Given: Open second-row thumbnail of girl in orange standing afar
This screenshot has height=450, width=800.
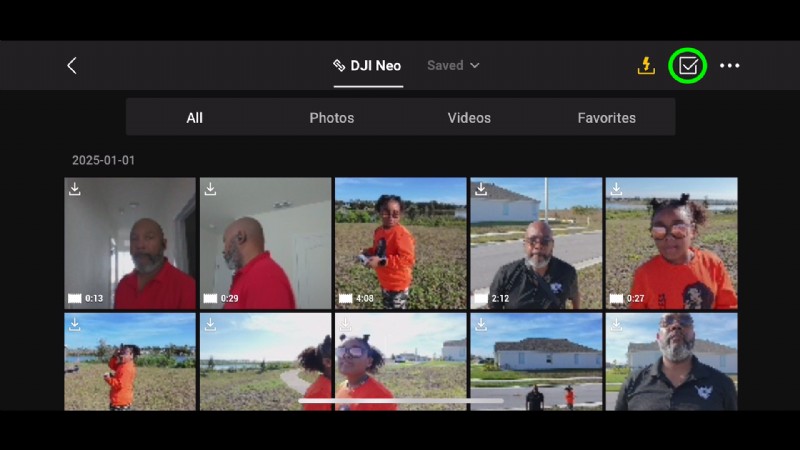Looking at the screenshot, I should pyautogui.click(x=130, y=362).
